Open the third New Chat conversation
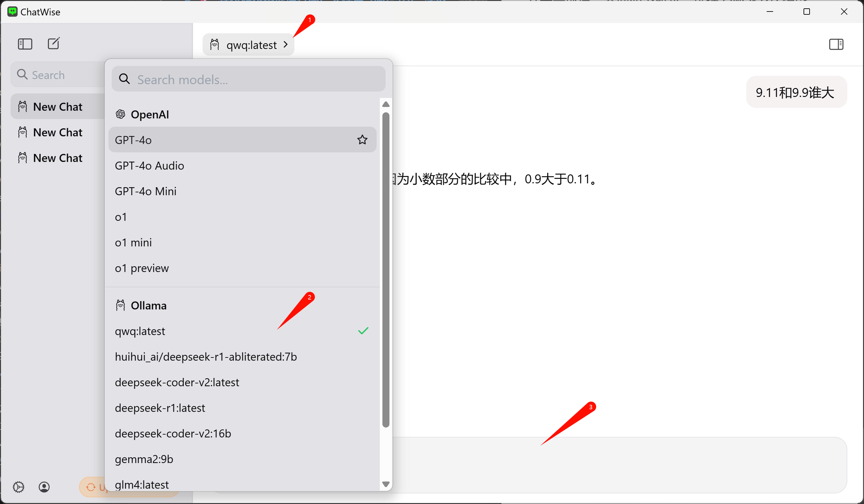864x504 pixels. (x=58, y=158)
